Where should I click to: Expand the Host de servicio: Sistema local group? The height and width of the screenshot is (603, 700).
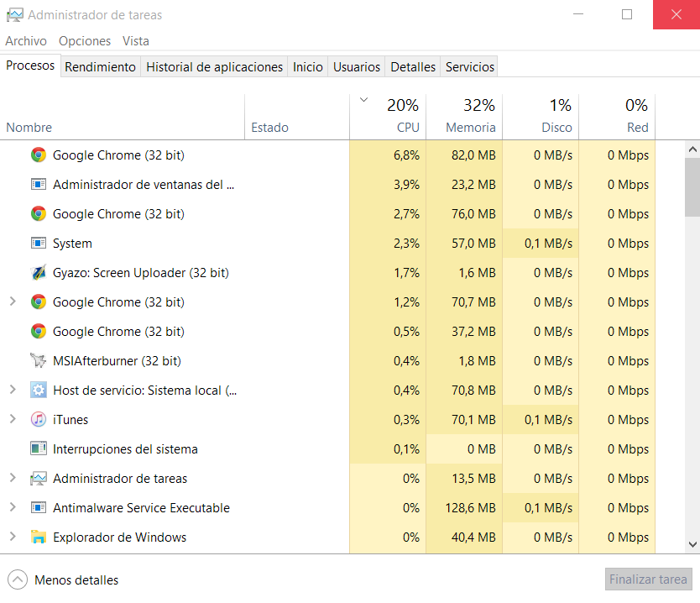point(13,390)
